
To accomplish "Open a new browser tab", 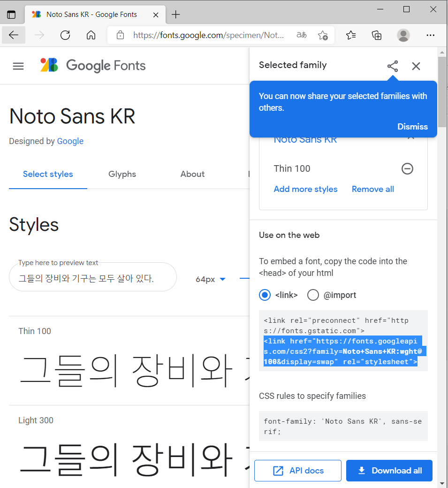I will click(176, 15).
